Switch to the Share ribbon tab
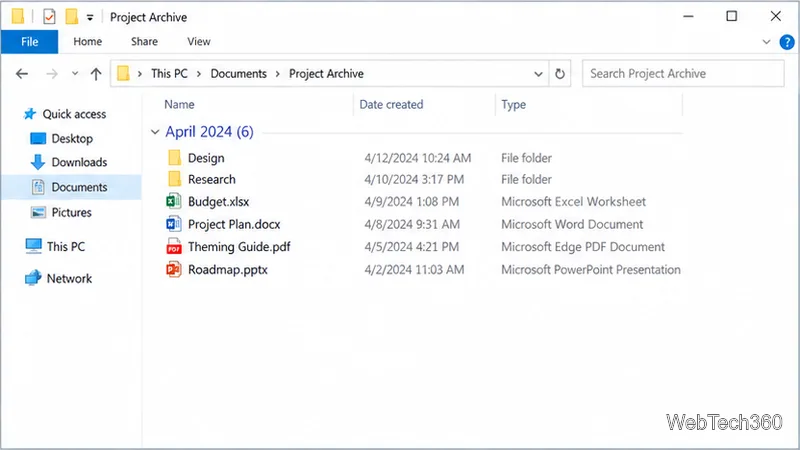The image size is (800, 450). pyautogui.click(x=144, y=42)
